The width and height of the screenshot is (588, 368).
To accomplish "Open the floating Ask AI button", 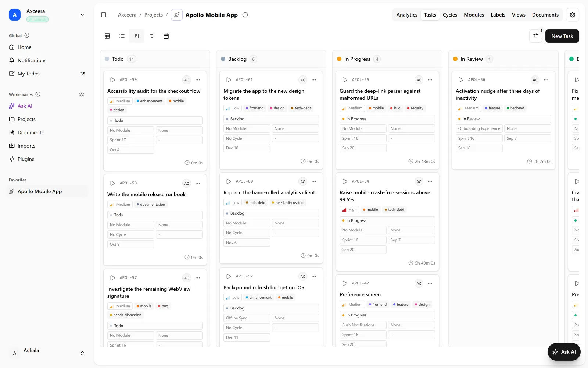I will pyautogui.click(x=564, y=352).
